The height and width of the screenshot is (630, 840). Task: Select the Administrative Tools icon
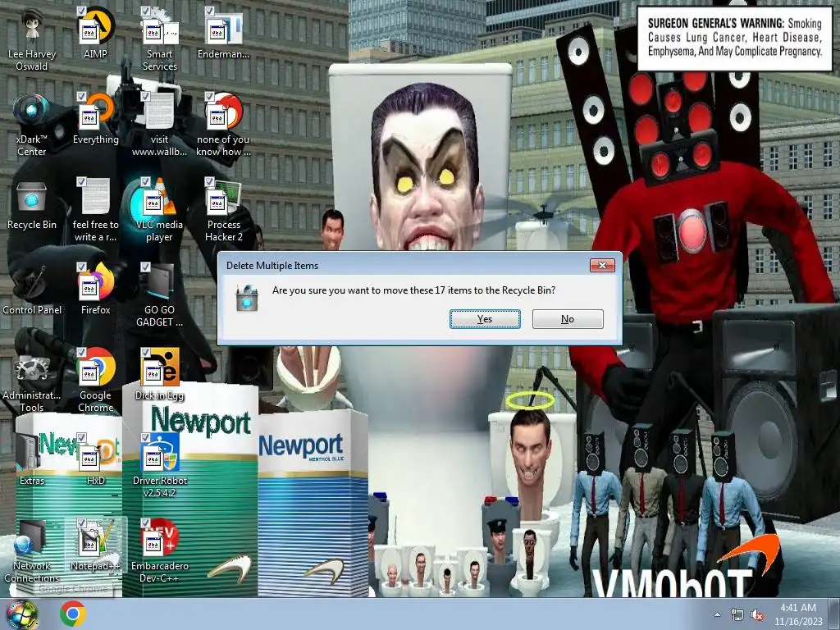32,381
